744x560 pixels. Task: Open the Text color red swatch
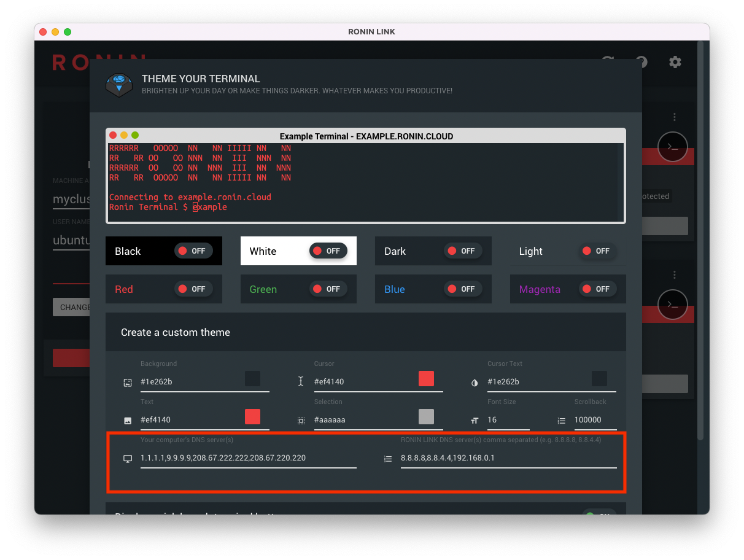pyautogui.click(x=252, y=416)
